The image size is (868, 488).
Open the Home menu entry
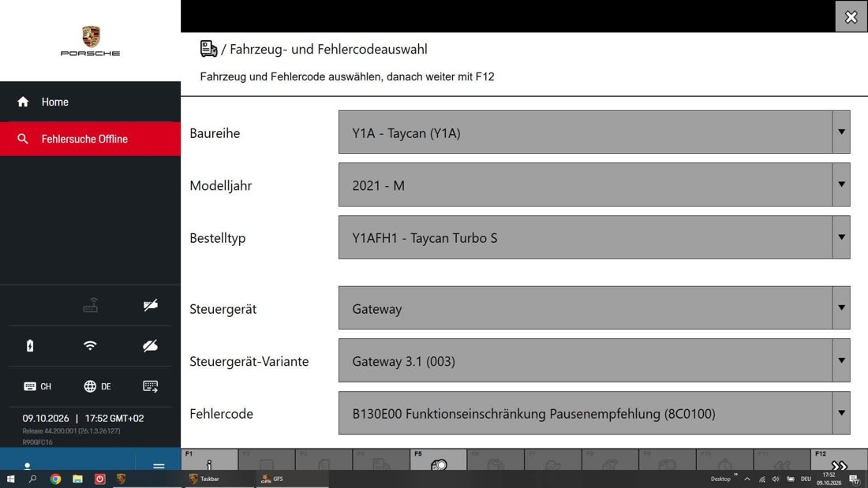click(90, 102)
